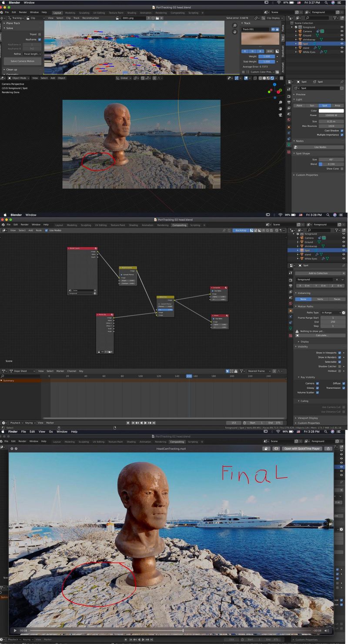Open the green Light data properties tab
Viewport: 348px width, 644px height.
289,144
